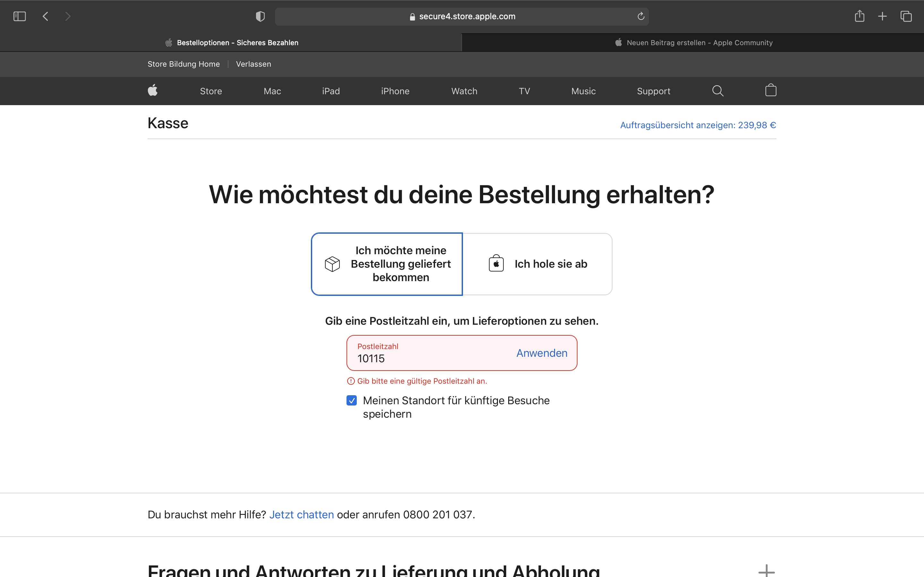The width and height of the screenshot is (924, 577).
Task: Show the tab overview
Action: tap(906, 16)
